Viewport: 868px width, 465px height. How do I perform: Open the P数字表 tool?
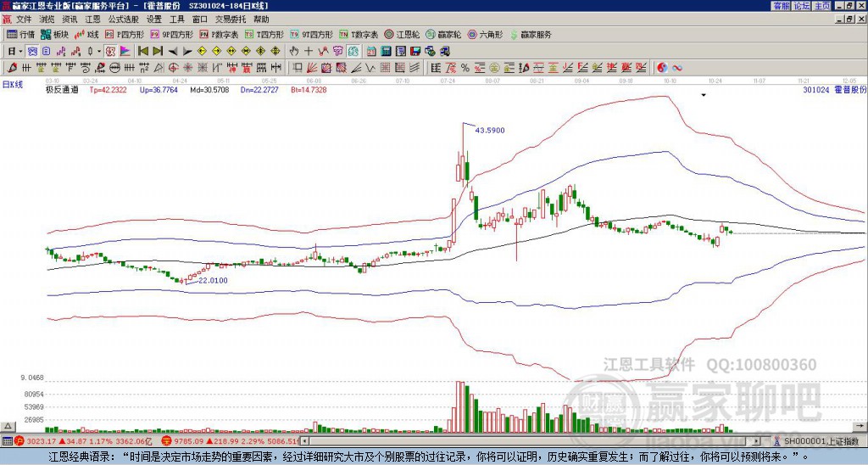click(x=219, y=34)
